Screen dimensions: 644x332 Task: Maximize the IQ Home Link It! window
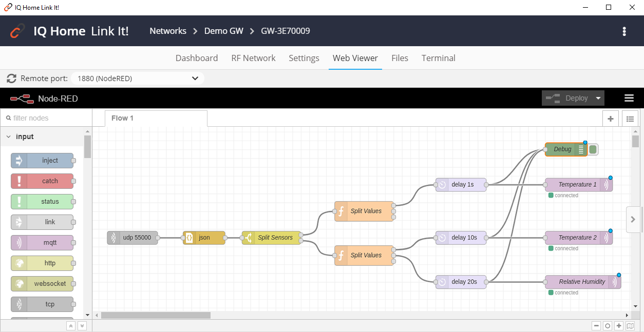609,7
